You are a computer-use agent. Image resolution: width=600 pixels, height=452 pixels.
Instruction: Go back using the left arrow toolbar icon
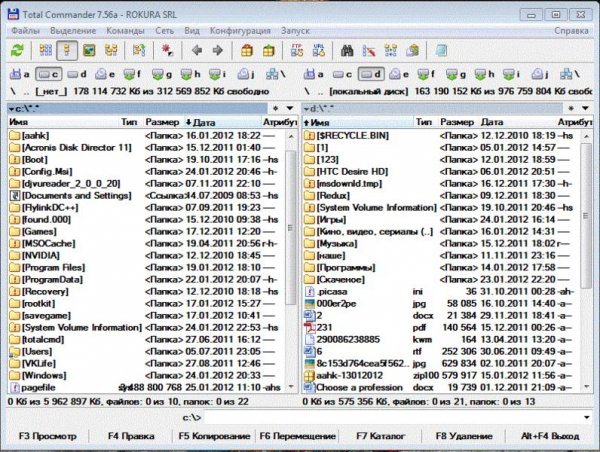tap(197, 50)
